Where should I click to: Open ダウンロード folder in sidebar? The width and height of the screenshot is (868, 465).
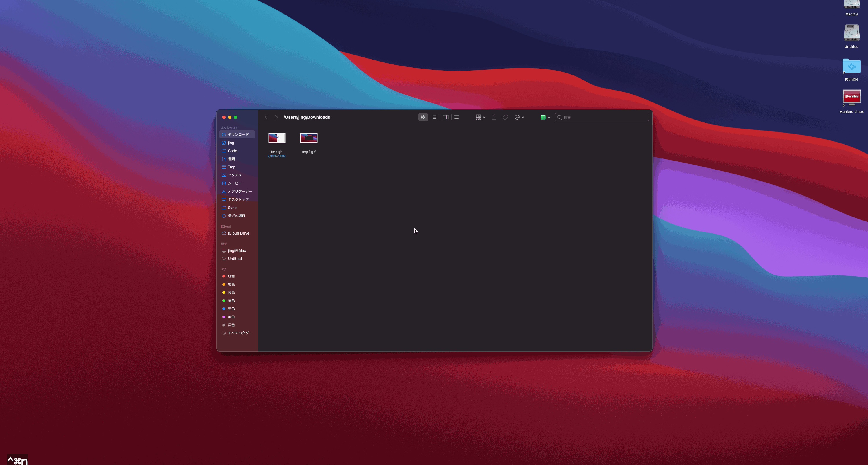pos(237,134)
